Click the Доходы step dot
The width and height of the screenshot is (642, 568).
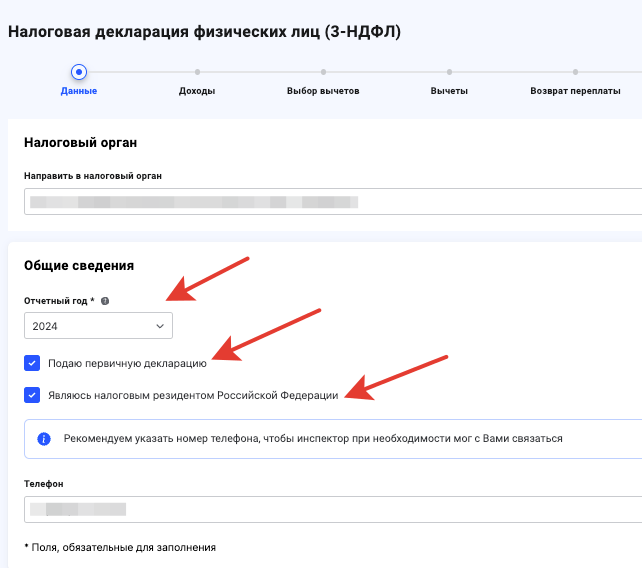click(x=197, y=72)
